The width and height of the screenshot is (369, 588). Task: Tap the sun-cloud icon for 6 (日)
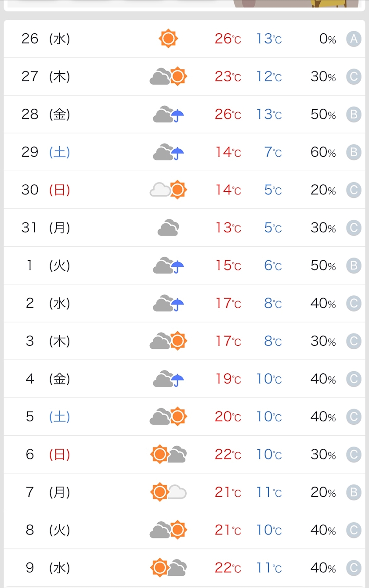[x=168, y=454]
